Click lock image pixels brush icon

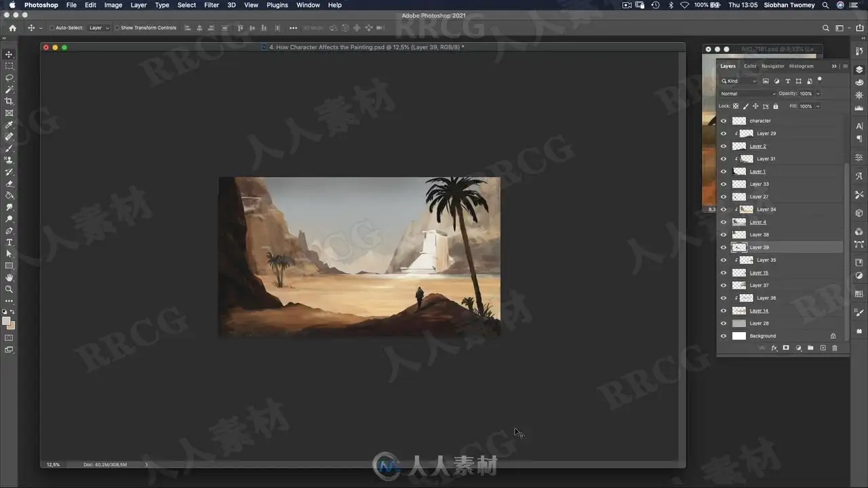coord(746,106)
